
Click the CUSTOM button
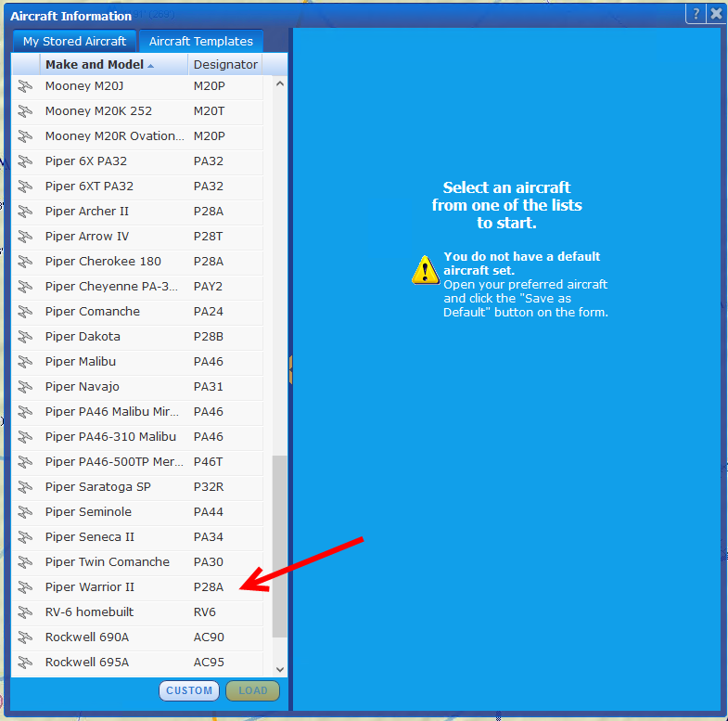[189, 690]
